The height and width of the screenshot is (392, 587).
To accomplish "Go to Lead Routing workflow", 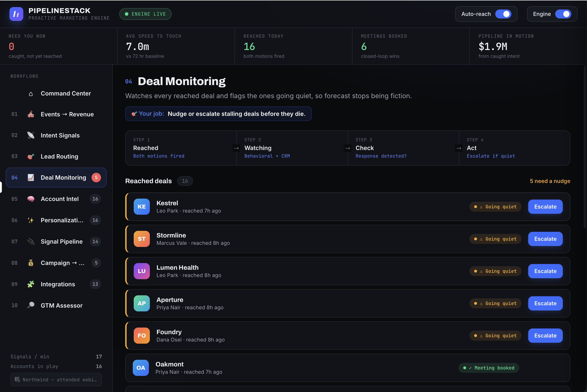I will tap(56, 156).
